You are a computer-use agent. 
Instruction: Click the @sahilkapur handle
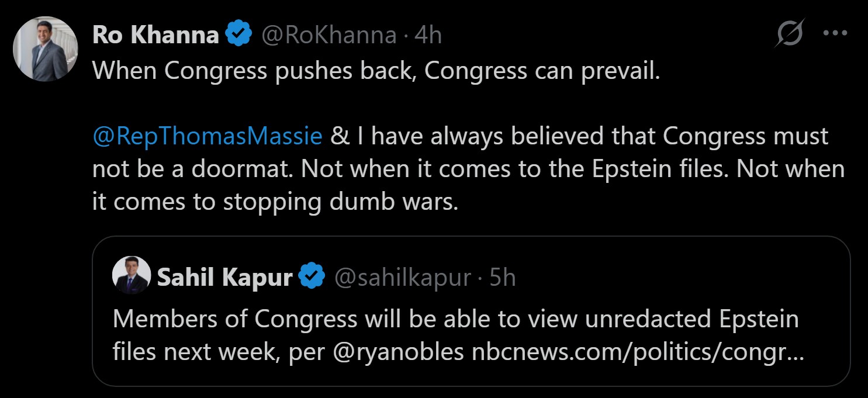402,278
